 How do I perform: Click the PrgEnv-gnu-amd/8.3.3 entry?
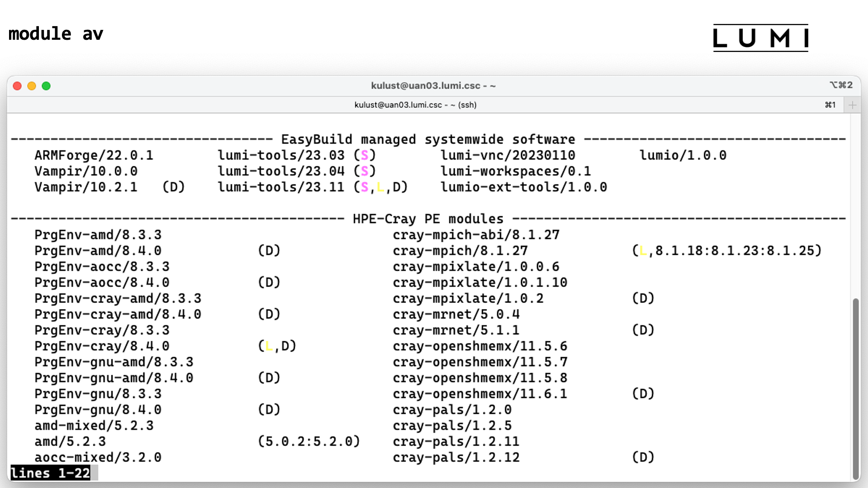coord(114,362)
